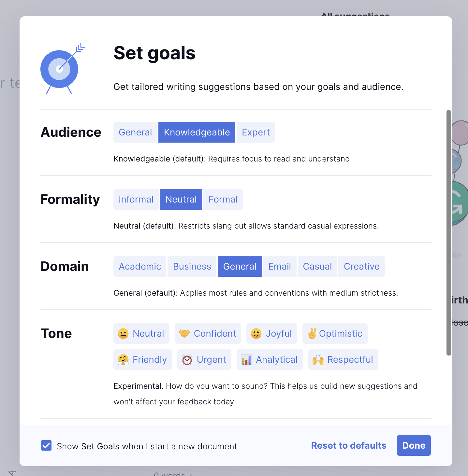The width and height of the screenshot is (468, 476).
Task: Pick the smiley Joyful tone
Action: point(272,333)
